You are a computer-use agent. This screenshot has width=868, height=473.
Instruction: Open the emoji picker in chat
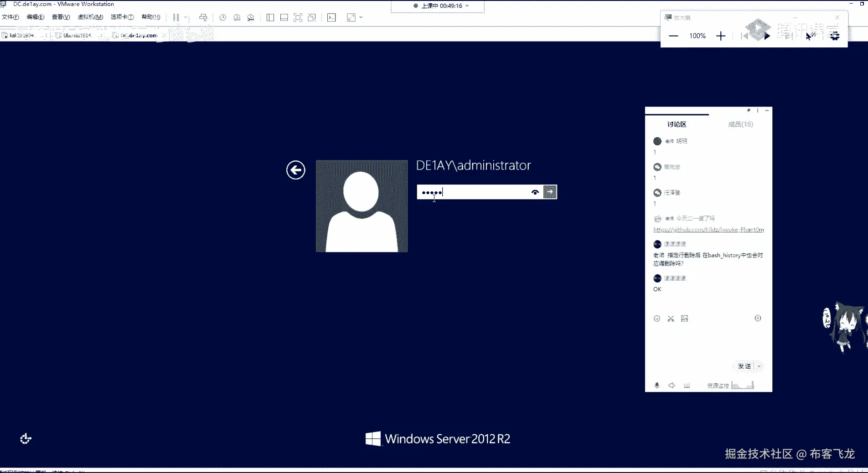[657, 319]
